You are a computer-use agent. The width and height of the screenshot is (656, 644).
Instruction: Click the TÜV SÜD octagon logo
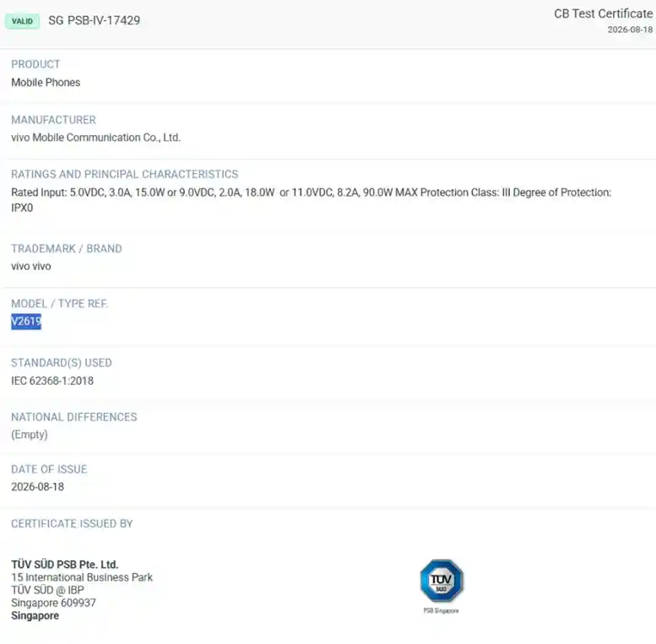click(442, 581)
